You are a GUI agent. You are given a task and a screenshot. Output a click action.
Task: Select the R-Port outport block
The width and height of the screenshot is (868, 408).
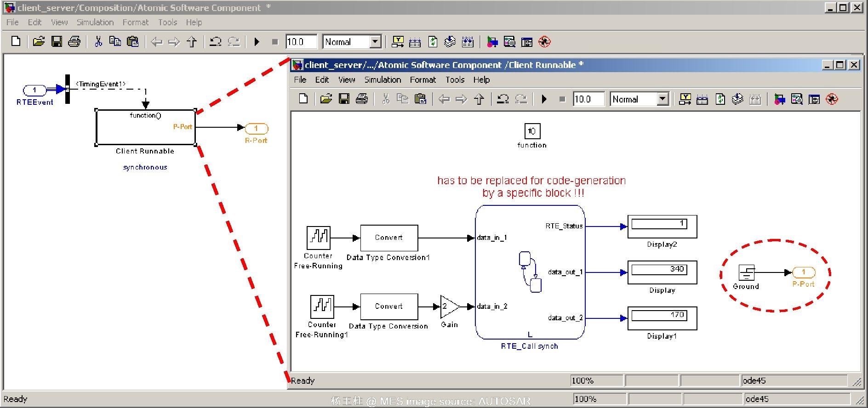pos(257,128)
